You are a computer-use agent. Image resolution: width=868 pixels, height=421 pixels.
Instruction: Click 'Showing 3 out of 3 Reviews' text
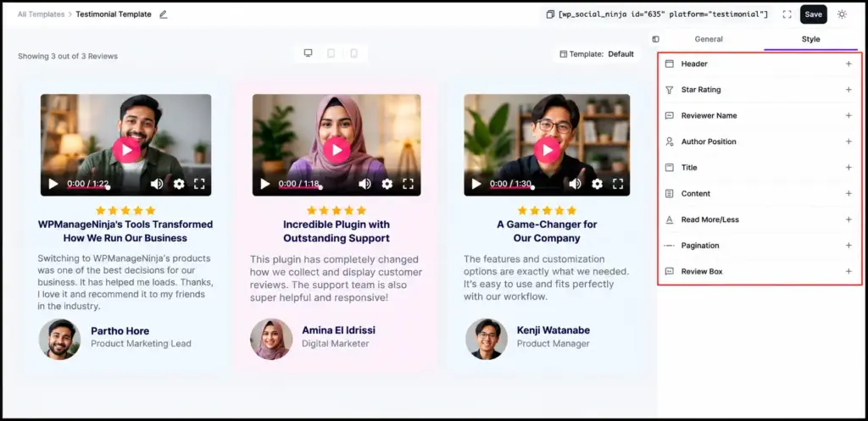68,57
